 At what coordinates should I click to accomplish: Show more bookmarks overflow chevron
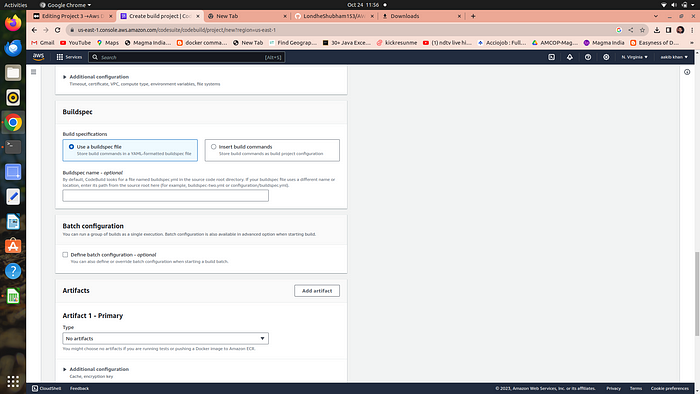click(x=692, y=43)
